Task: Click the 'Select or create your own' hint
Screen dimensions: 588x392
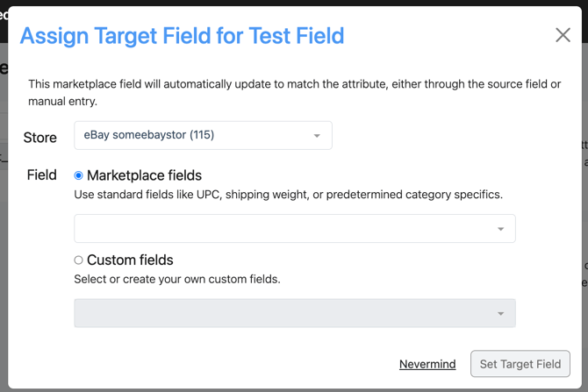Action: click(177, 279)
